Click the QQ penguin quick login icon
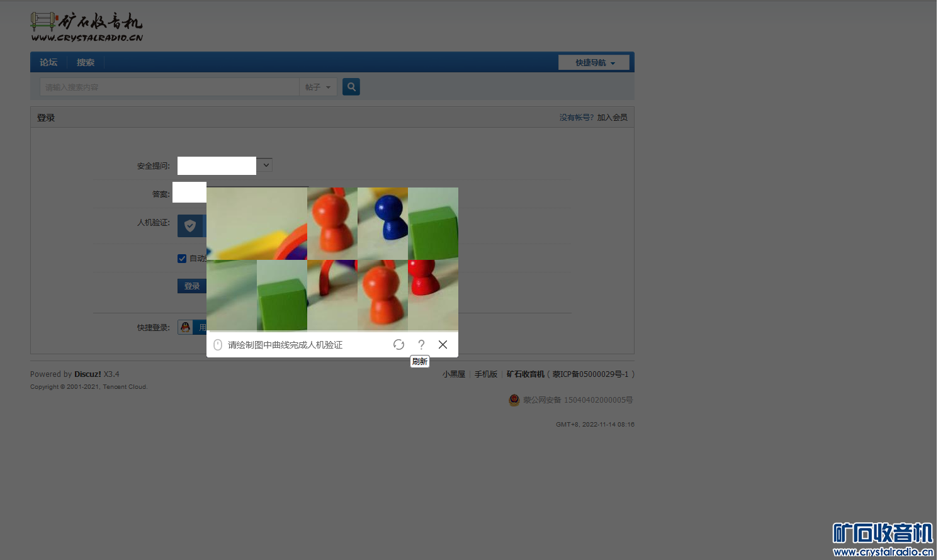 point(185,327)
